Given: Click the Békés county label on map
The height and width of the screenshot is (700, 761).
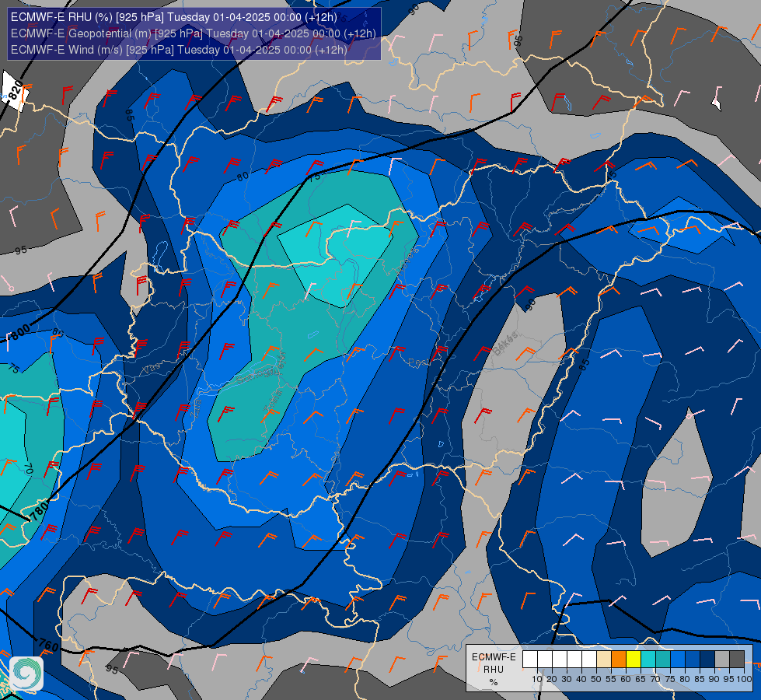Looking at the screenshot, I should (506, 344).
